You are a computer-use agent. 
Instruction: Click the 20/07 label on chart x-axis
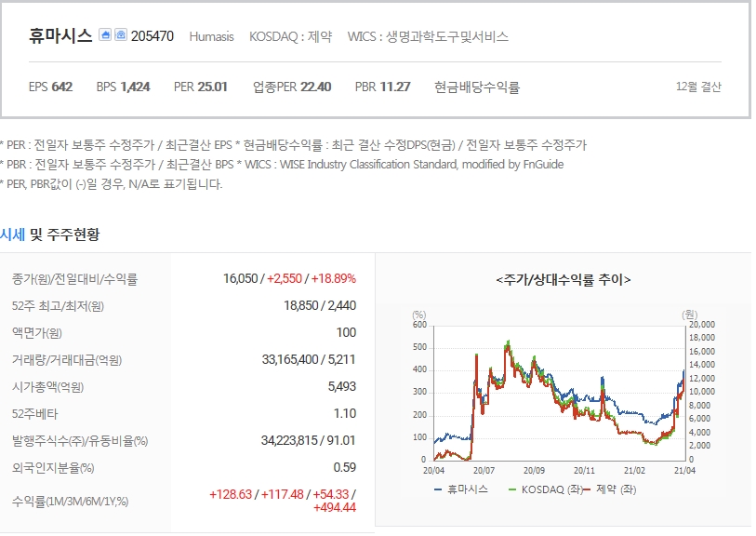tap(484, 470)
